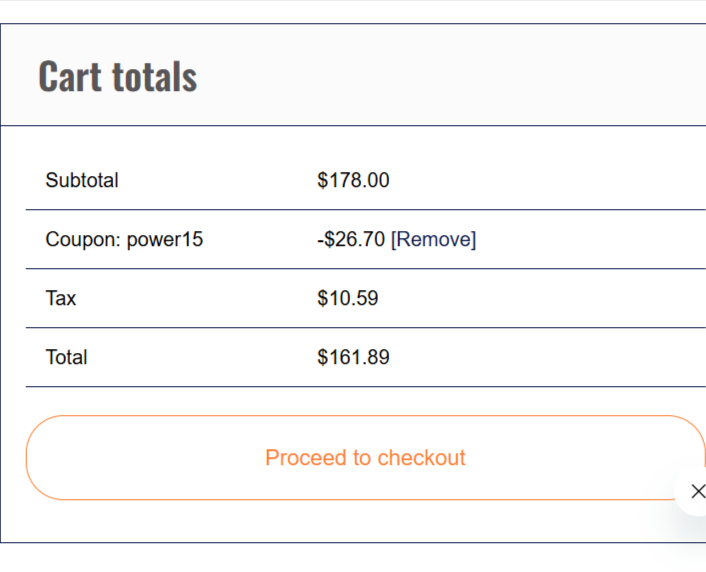Click the $10.59 tax amount

point(347,298)
